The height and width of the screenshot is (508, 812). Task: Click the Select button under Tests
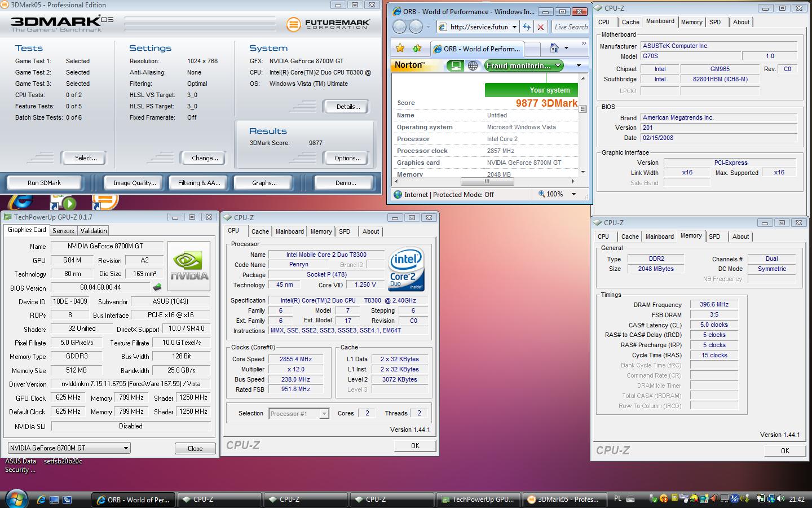pyautogui.click(x=86, y=158)
